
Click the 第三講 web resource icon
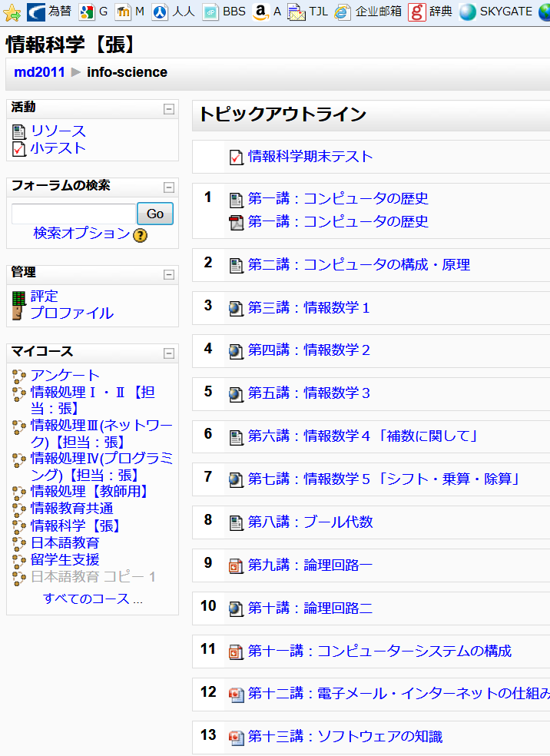click(236, 308)
